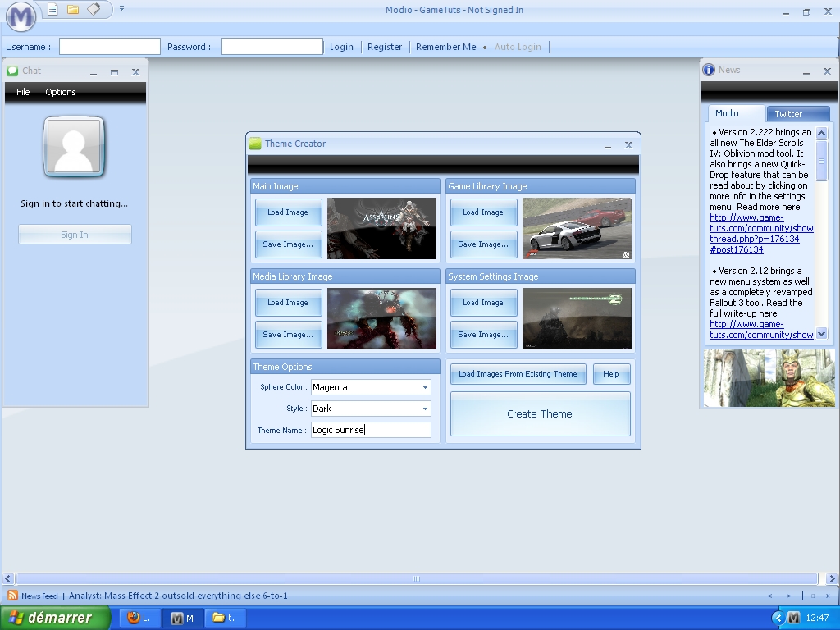This screenshot has height=630, width=840.
Task: Click the green Chat panel icon
Action: (x=12, y=71)
